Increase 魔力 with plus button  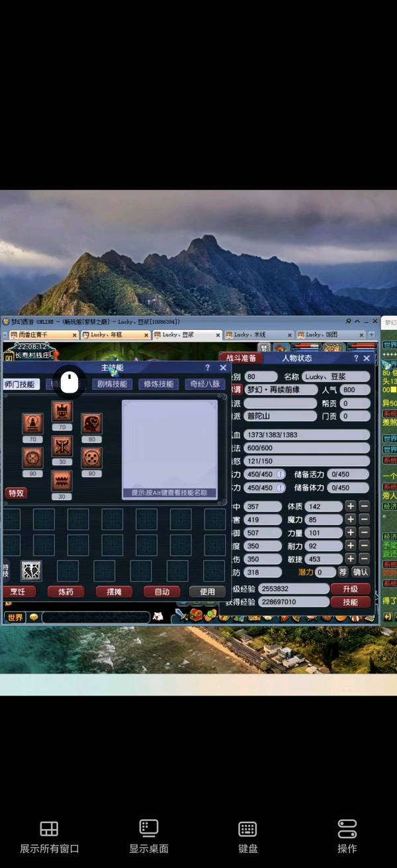(x=350, y=520)
